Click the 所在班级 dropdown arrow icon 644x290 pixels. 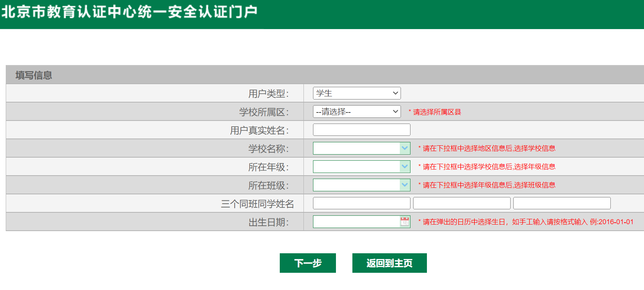point(405,185)
